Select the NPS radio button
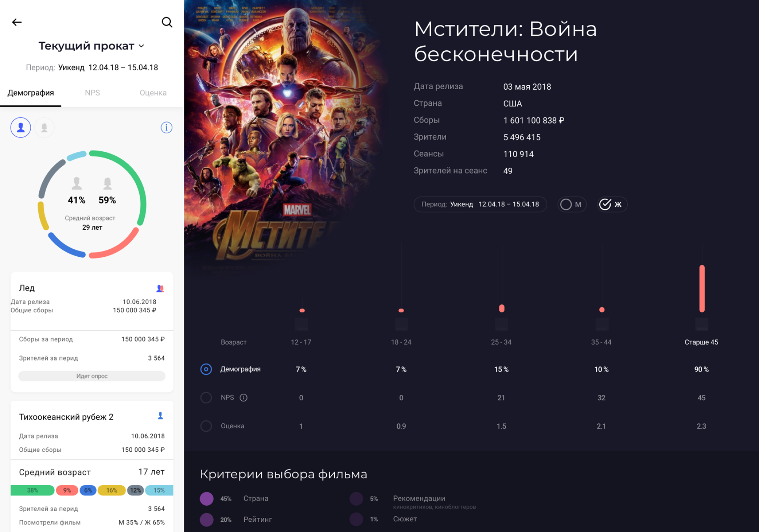Image resolution: width=759 pixels, height=532 pixels. tap(206, 398)
